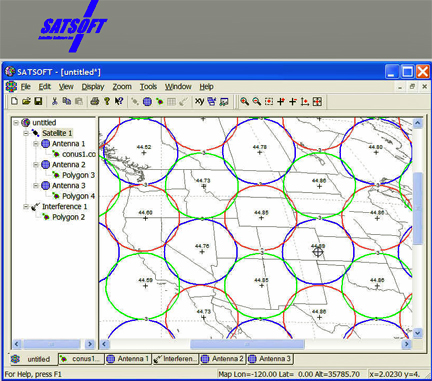
Task: Click the Zoom In magnifier icon
Action: coord(244,101)
